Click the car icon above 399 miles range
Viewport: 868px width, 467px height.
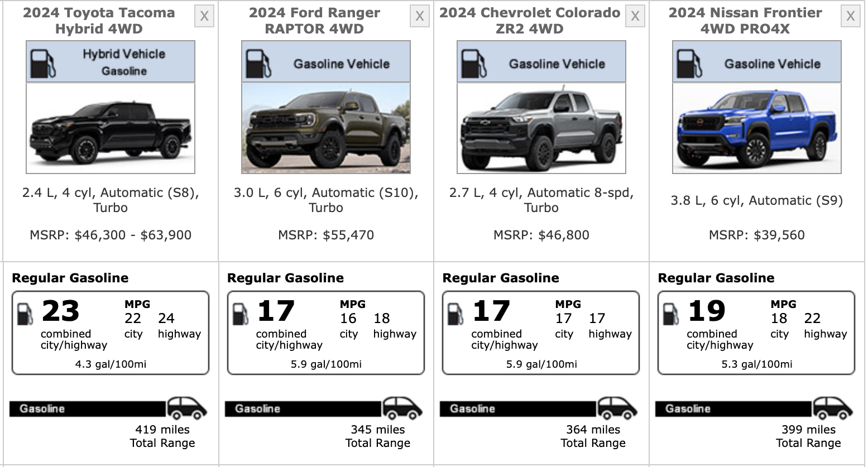(x=833, y=408)
